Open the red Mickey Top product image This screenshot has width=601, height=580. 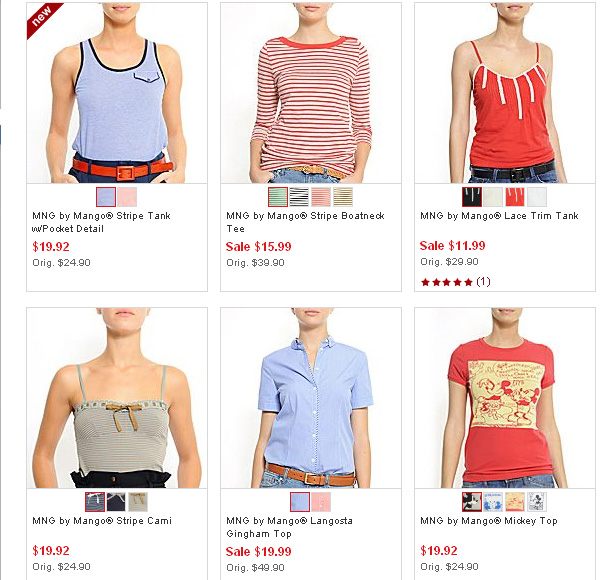505,398
